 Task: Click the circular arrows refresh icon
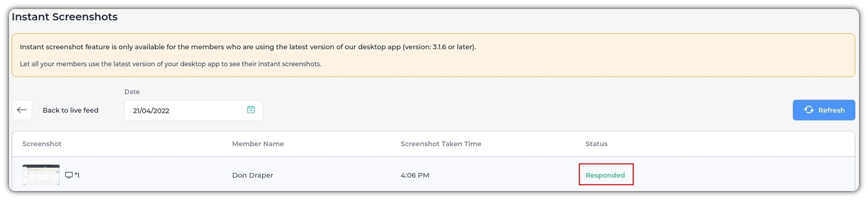pos(809,110)
